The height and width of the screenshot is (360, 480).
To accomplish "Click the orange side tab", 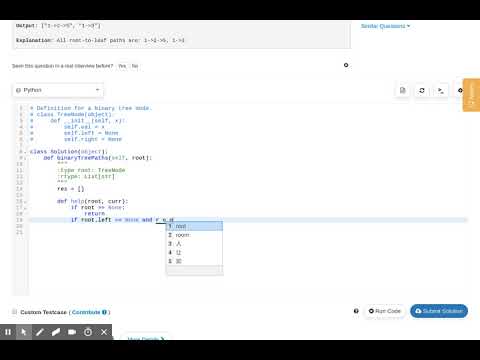I will 471,95.
